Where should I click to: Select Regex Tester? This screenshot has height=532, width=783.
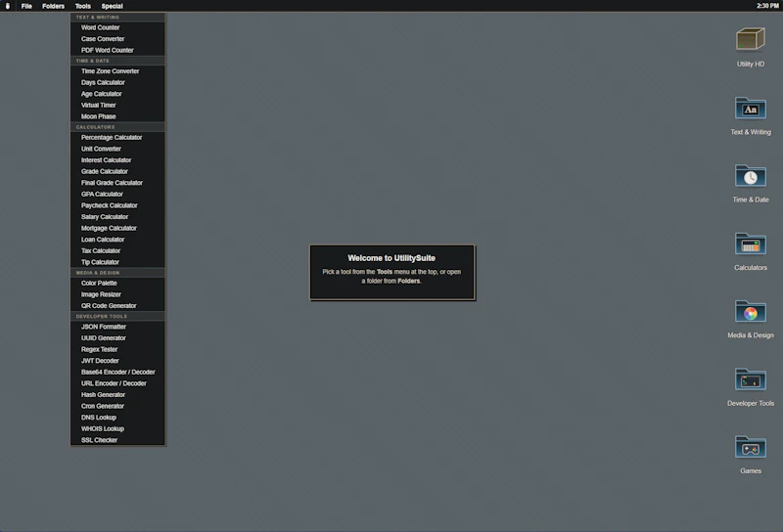(x=117, y=349)
